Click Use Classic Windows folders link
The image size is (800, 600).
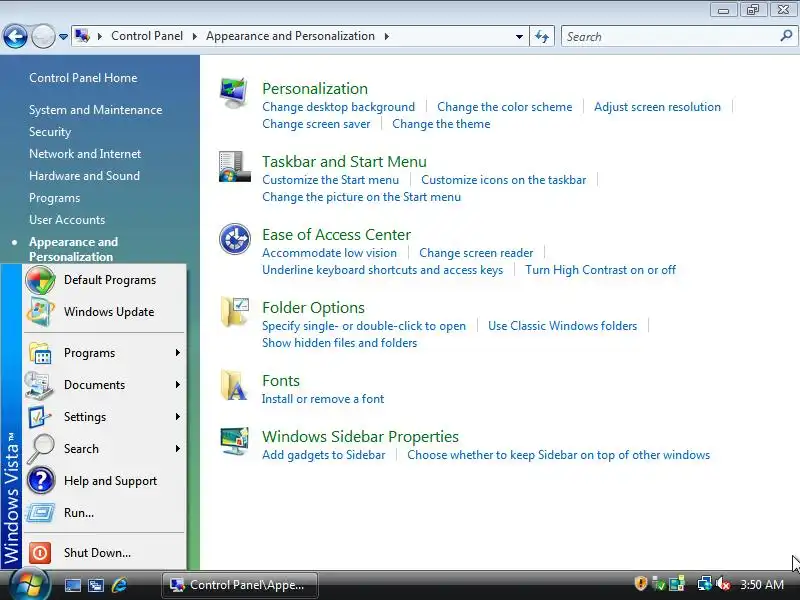click(562, 326)
